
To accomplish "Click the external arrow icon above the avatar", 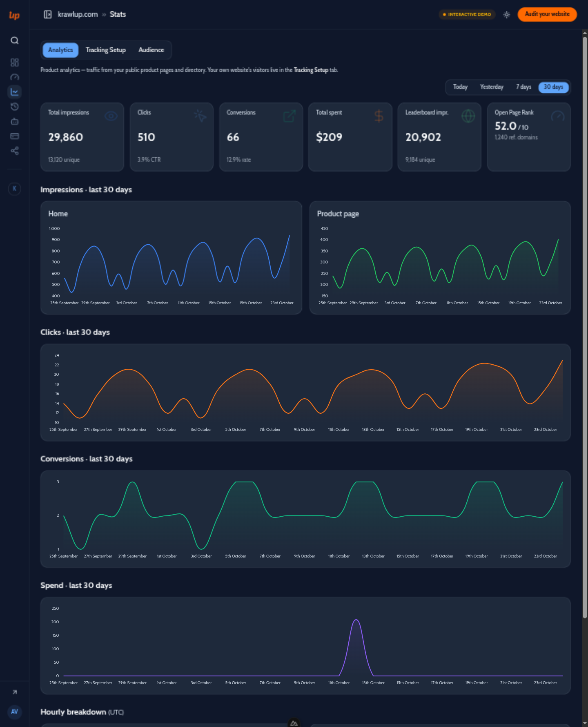I will click(x=15, y=692).
